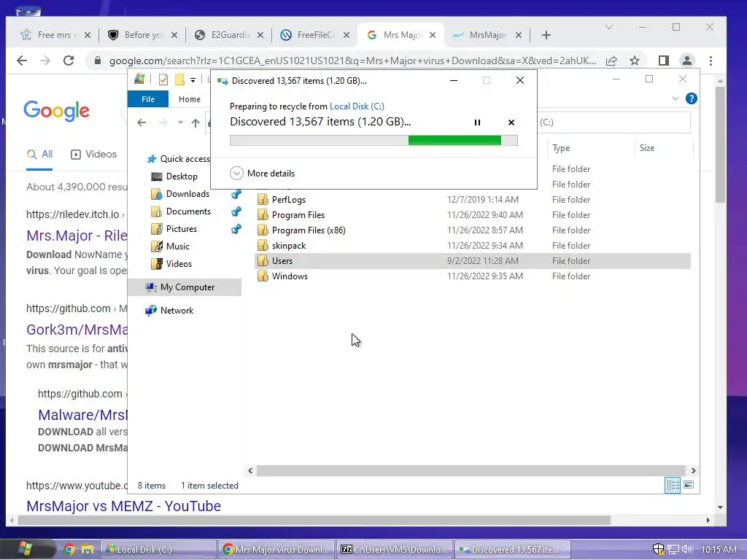Select the Users folder row

tap(473, 261)
